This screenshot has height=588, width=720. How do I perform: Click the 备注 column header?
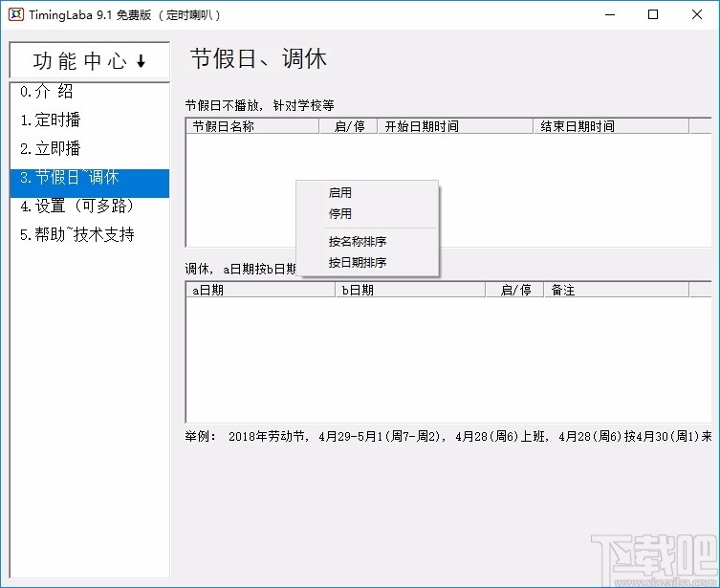(616, 290)
